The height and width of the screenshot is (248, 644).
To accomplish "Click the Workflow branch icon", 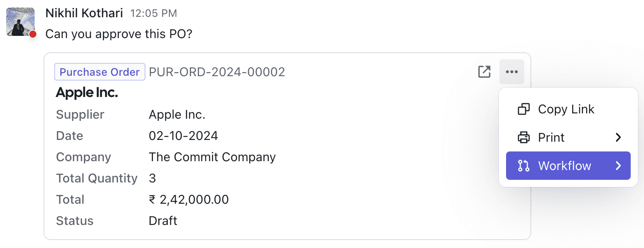I will click(524, 166).
